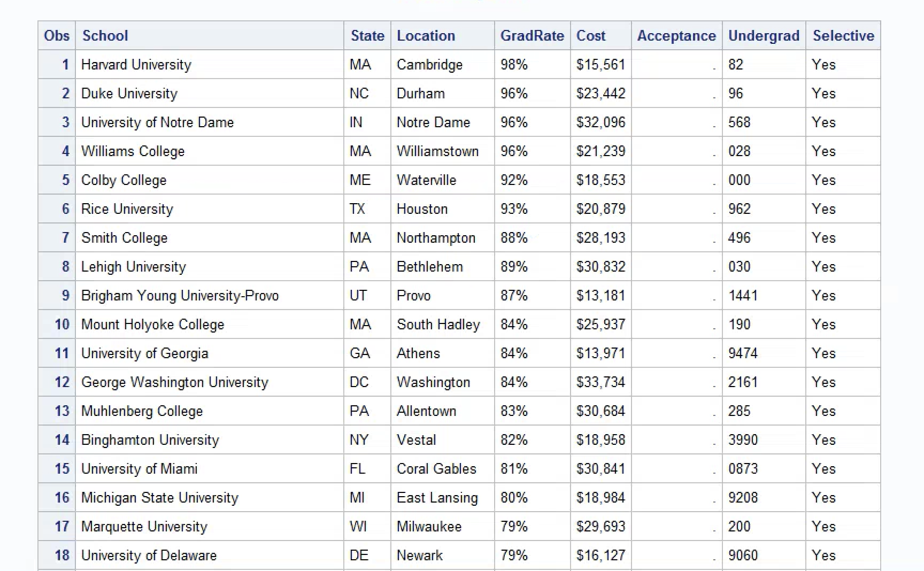Click the 98% graduation rate cell
This screenshot has width=924, height=571.
(514, 65)
